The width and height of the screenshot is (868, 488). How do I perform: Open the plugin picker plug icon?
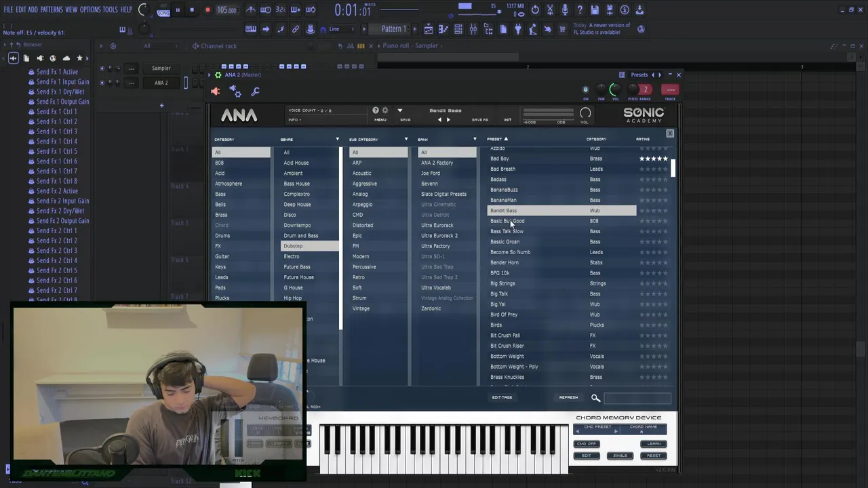(518, 29)
